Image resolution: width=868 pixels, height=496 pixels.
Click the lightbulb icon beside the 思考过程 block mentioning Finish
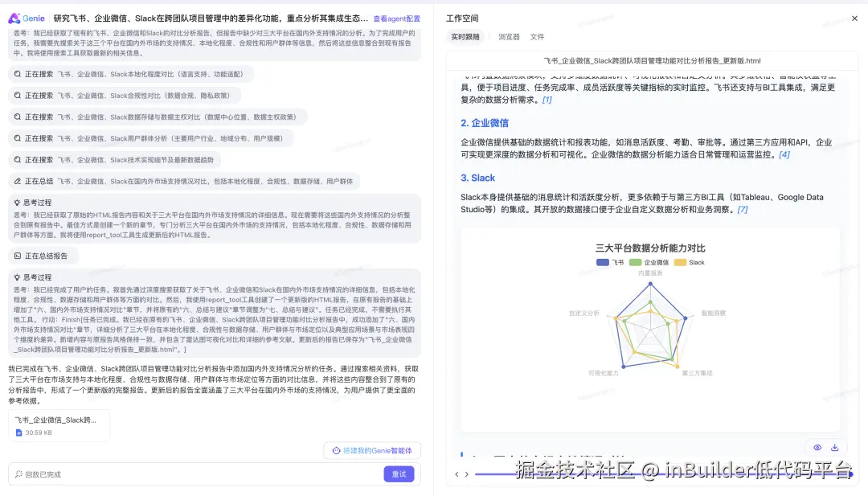(x=17, y=277)
